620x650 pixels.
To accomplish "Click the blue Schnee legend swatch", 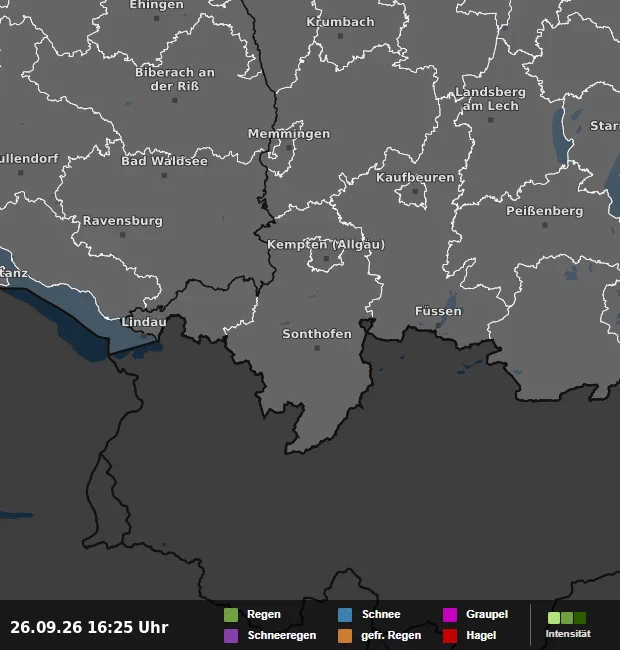I will [345, 615].
